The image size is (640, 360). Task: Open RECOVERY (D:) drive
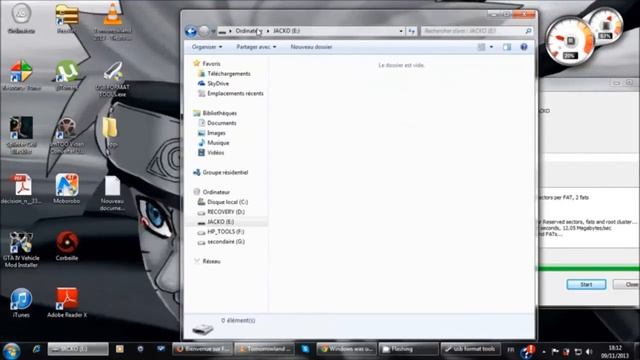[x=226, y=212]
